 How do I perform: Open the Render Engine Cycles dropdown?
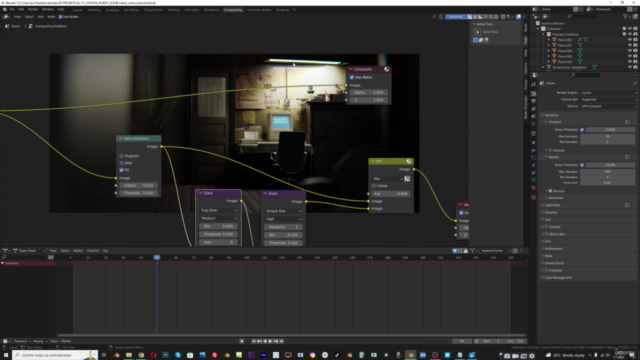[608, 93]
